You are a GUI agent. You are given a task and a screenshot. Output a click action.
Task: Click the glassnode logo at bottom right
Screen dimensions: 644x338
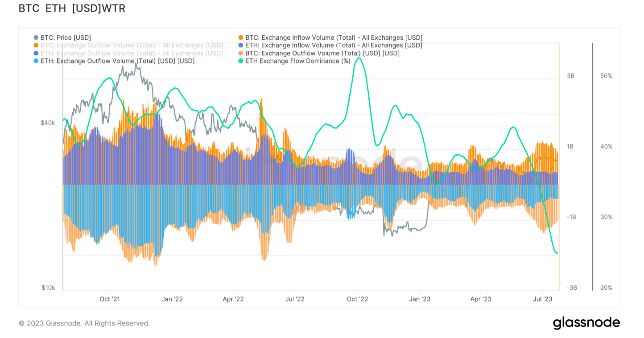click(x=586, y=323)
